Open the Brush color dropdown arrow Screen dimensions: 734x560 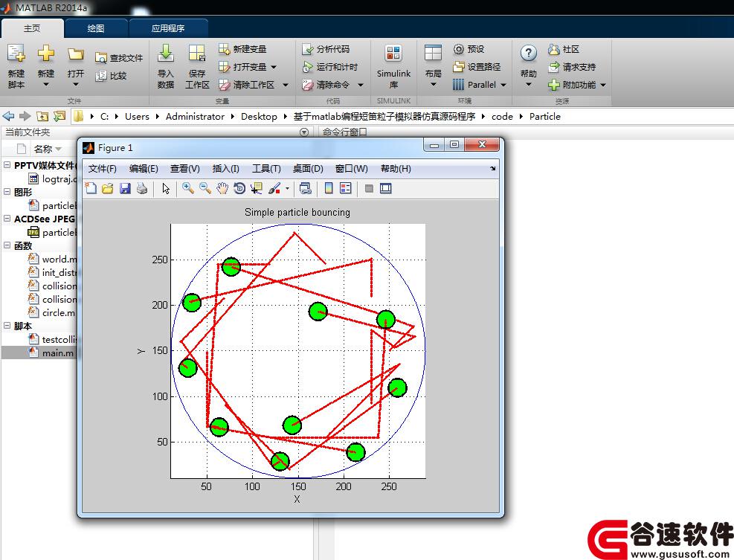pos(287,189)
